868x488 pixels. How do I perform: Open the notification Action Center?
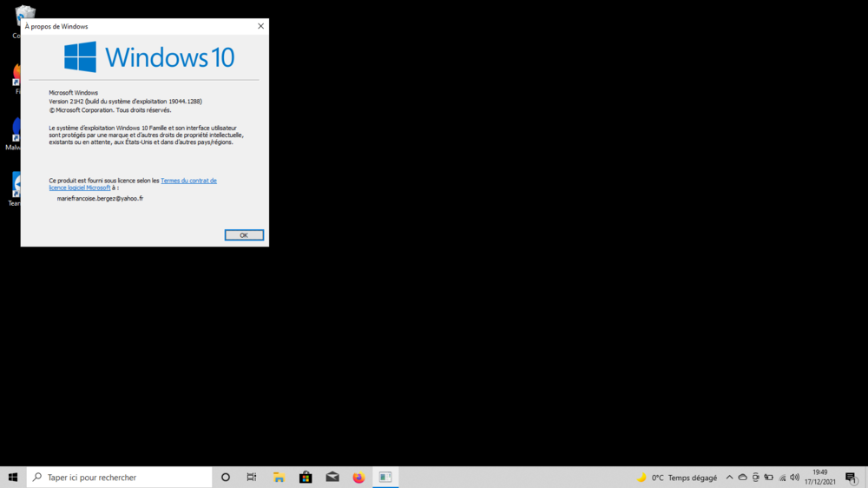click(851, 478)
